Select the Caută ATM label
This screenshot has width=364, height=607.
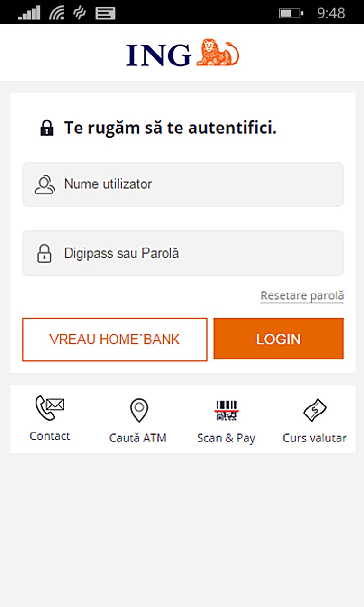(138, 438)
